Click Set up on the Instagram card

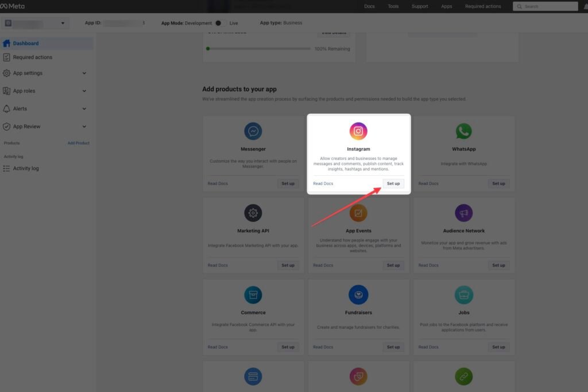[393, 183]
